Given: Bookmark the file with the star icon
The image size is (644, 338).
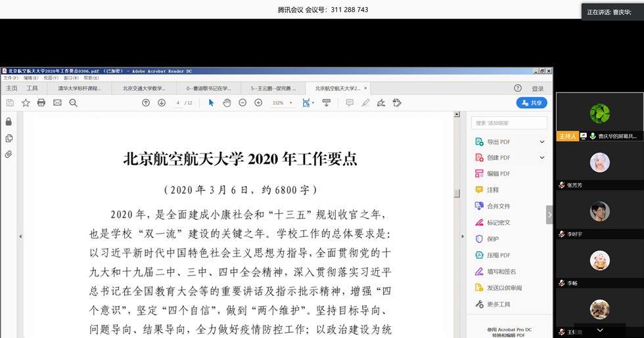Looking at the screenshot, I should point(26,103).
